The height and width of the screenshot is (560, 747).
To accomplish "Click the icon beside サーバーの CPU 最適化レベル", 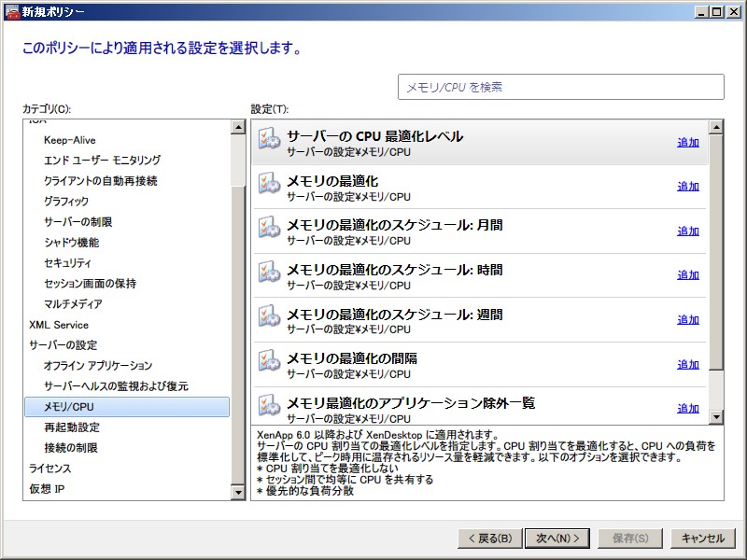I will pos(269,138).
